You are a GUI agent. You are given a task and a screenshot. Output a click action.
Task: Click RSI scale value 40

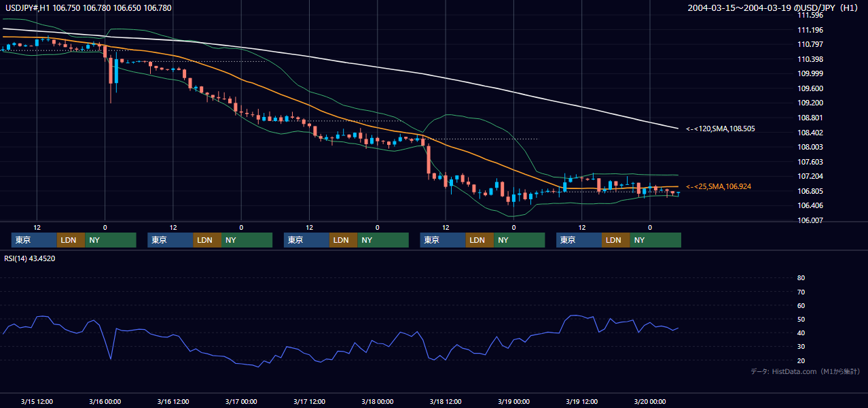point(801,333)
